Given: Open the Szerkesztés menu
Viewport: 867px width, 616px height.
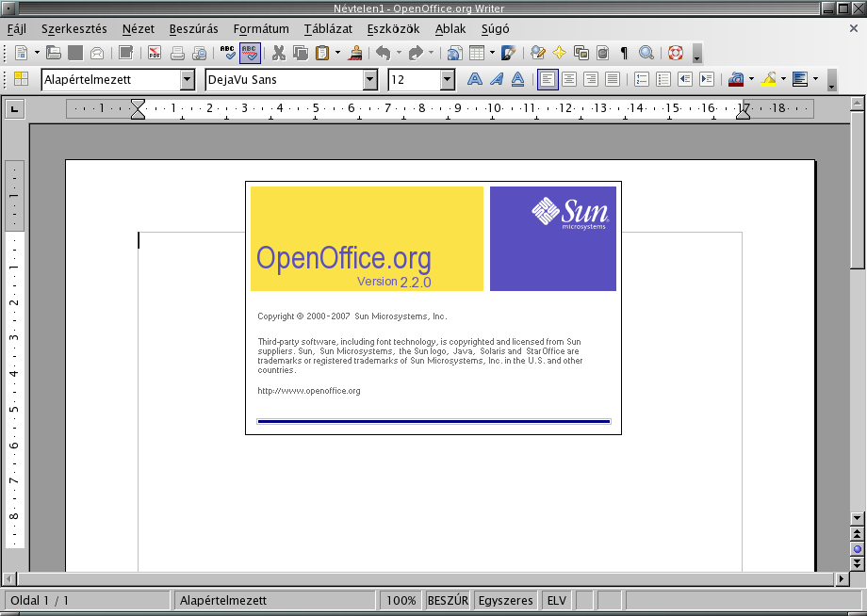Looking at the screenshot, I should coord(74,29).
